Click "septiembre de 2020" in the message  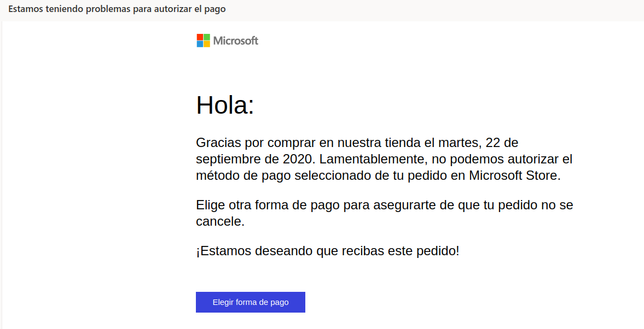[x=254, y=160]
